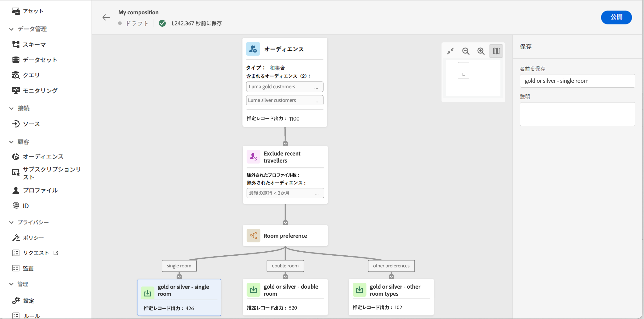This screenshot has height=319, width=644.
Task: Click the blue 公開 publish button
Action: click(x=616, y=17)
